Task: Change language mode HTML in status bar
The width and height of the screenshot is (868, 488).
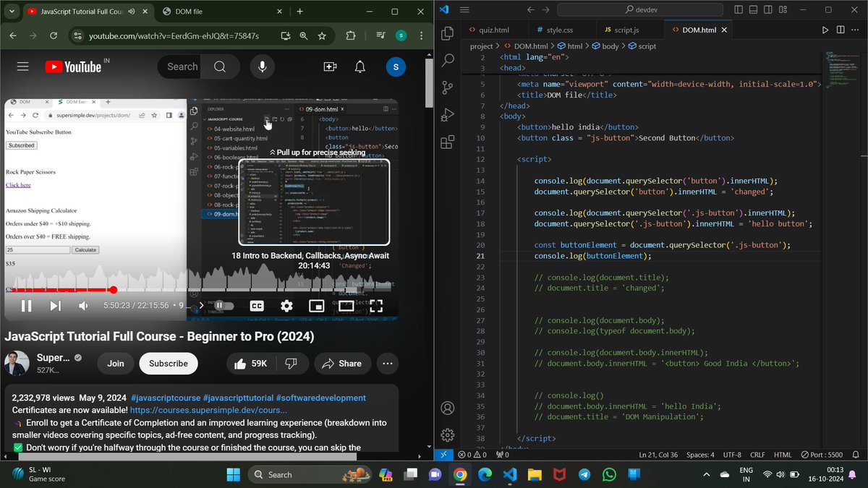Action: [x=783, y=455]
